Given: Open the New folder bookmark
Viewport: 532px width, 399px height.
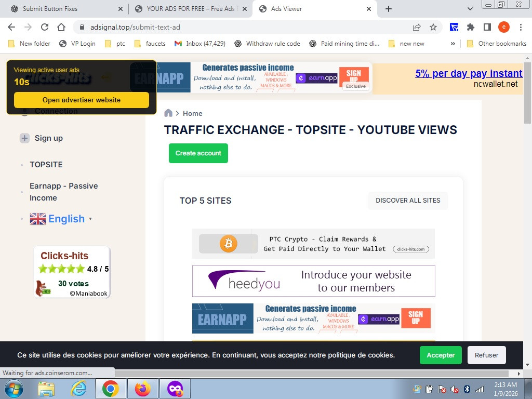Looking at the screenshot, I should pyautogui.click(x=29, y=44).
